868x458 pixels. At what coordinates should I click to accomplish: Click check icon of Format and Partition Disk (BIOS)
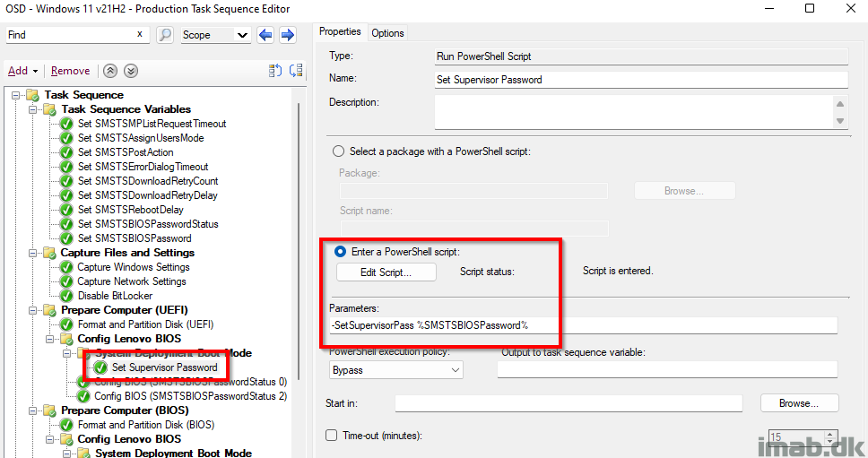[x=66, y=425]
